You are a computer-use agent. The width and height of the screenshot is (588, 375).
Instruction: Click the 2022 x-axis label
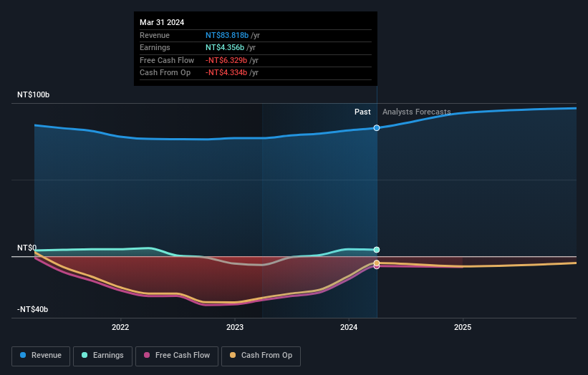pos(120,328)
